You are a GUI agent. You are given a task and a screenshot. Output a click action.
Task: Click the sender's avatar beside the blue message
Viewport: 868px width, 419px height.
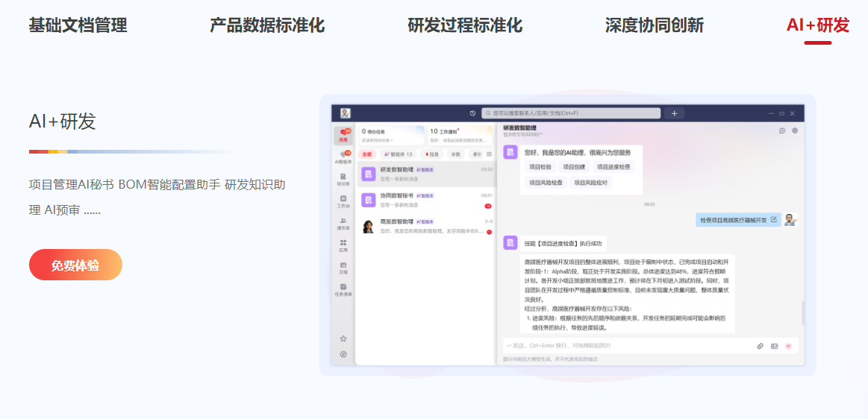pyautogui.click(x=791, y=219)
